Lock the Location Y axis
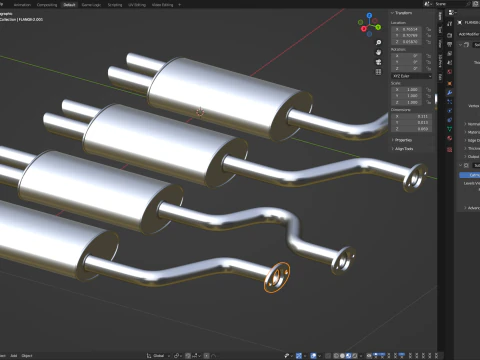480x360 pixels. click(x=428, y=35)
